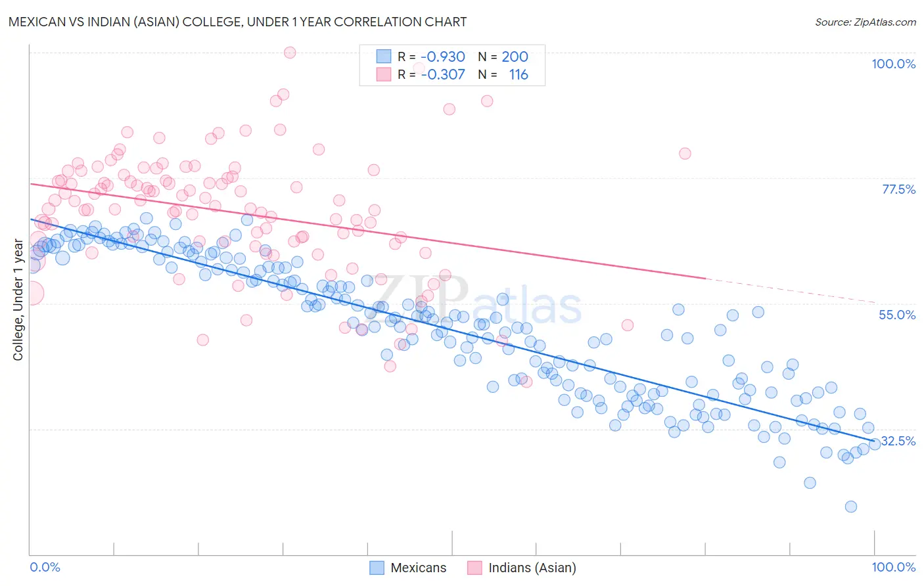Click the blue R = -0.930 statistics swatch

384,56
